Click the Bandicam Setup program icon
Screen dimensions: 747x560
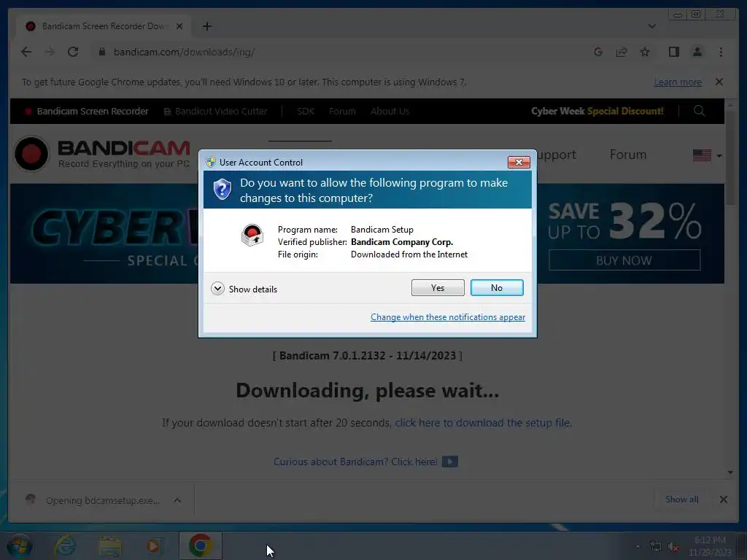[x=252, y=235]
